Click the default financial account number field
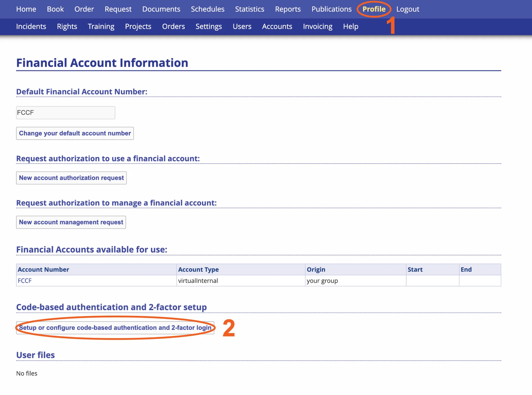 tap(66, 113)
